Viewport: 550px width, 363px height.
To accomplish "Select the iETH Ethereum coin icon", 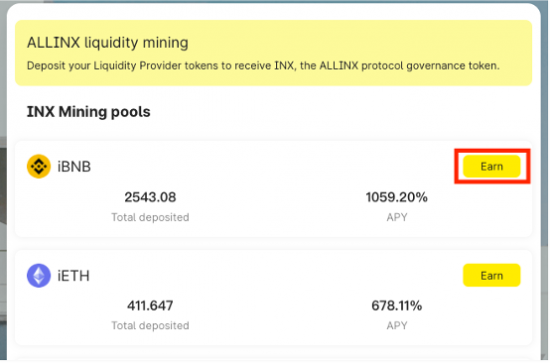I will (x=39, y=276).
